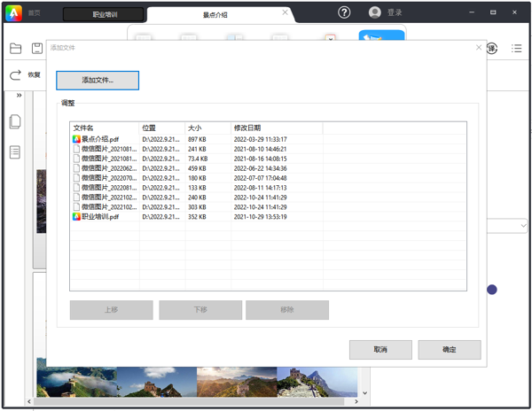
Task: Click the scroll down arrow beside thumbnails
Action: click(x=364, y=391)
